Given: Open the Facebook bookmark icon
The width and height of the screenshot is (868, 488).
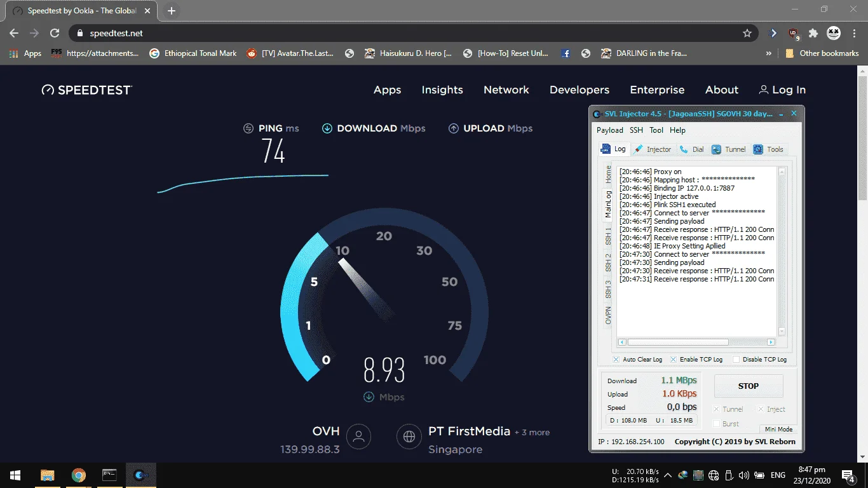Looking at the screenshot, I should pos(566,53).
